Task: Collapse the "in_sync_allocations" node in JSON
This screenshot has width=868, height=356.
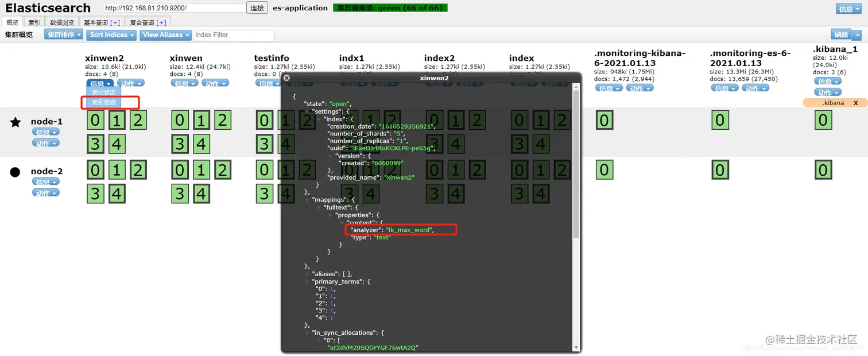Action: coord(308,332)
